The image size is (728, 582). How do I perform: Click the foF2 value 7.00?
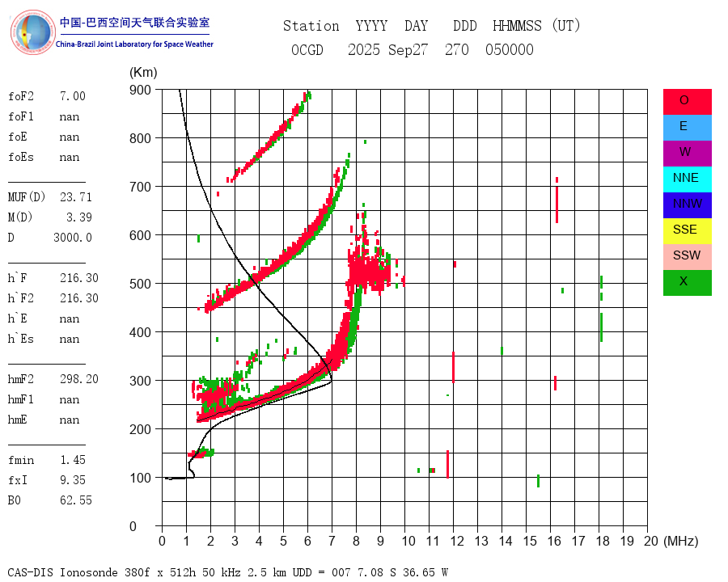click(73, 96)
